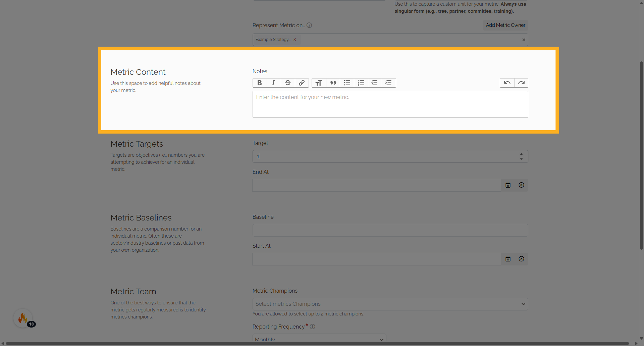Show info for Reporting Frequency

[x=313, y=327]
